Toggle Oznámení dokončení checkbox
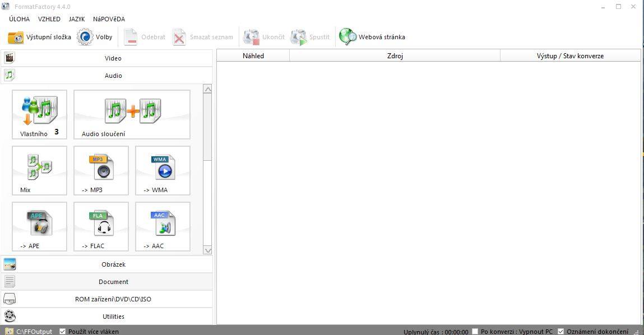The image size is (644, 335). tap(560, 331)
